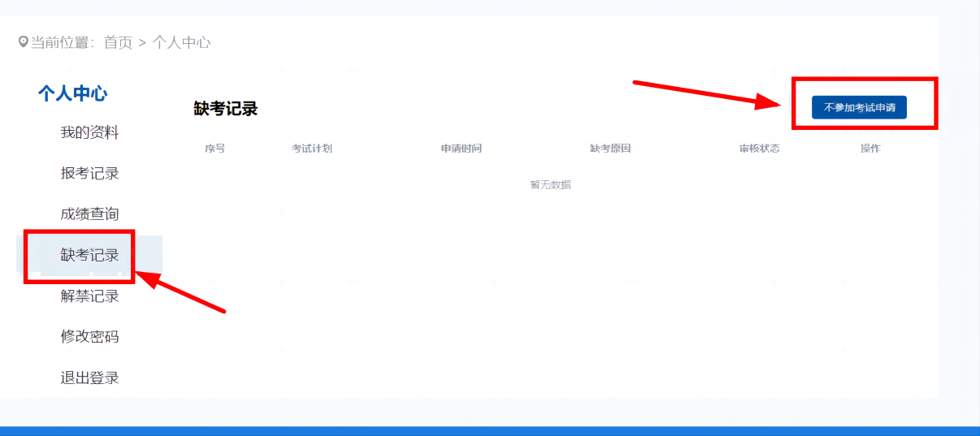Viewport: 980px width, 436px height.
Task: Open 我的资料 in sidebar
Action: point(89,132)
